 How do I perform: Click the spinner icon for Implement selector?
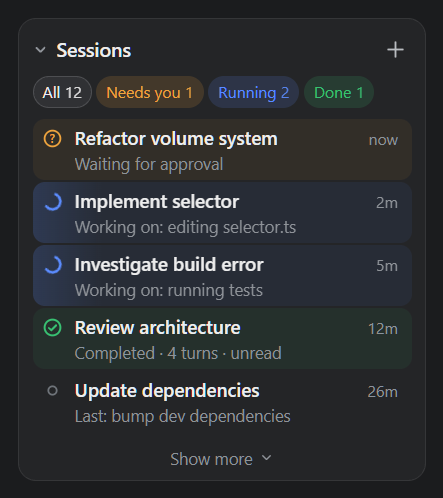pos(53,202)
